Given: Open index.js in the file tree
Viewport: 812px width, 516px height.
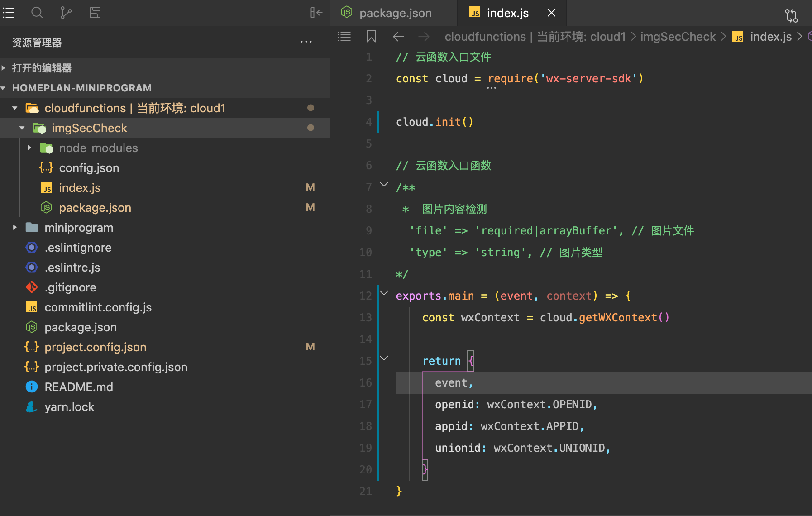Looking at the screenshot, I should click(165, 188).
